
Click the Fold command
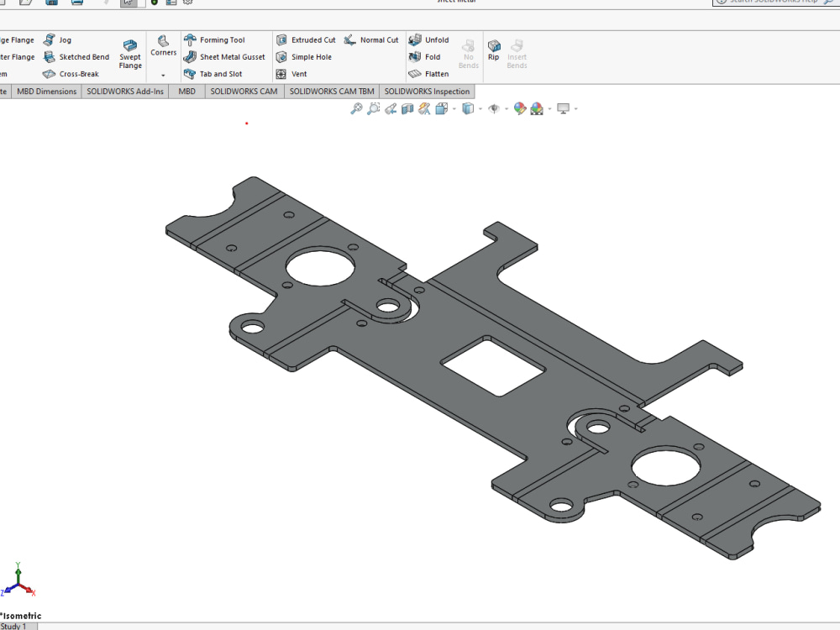click(x=425, y=57)
